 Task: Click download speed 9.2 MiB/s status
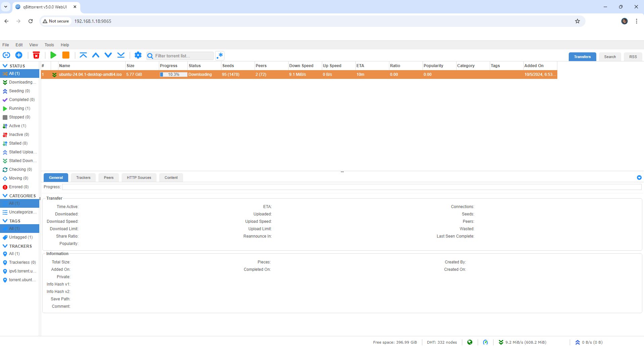click(x=522, y=342)
